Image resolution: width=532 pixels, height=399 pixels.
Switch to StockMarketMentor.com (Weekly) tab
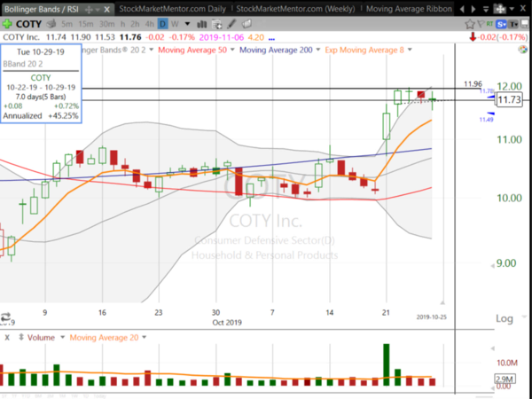(295, 9)
